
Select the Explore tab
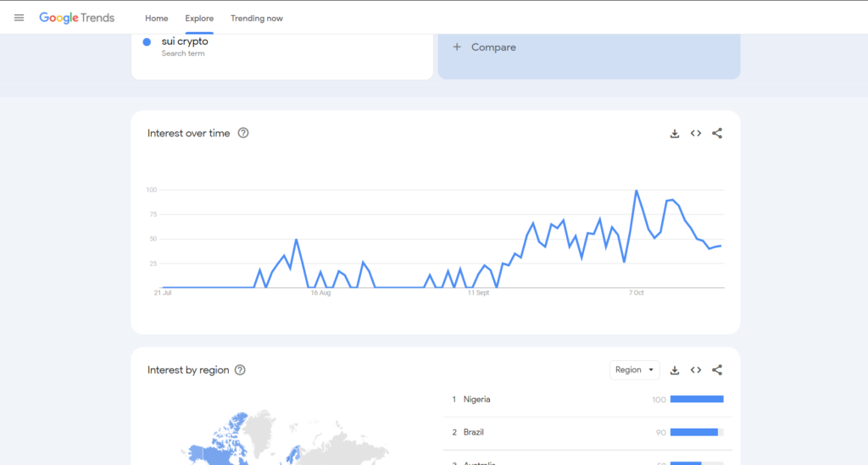click(199, 19)
